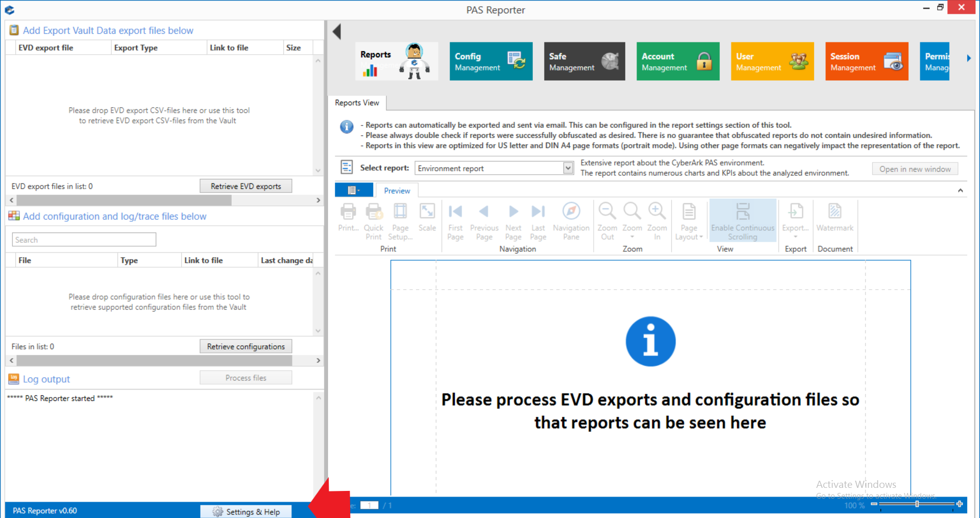980x518 pixels.
Task: Focus the Search input field
Action: pos(84,240)
